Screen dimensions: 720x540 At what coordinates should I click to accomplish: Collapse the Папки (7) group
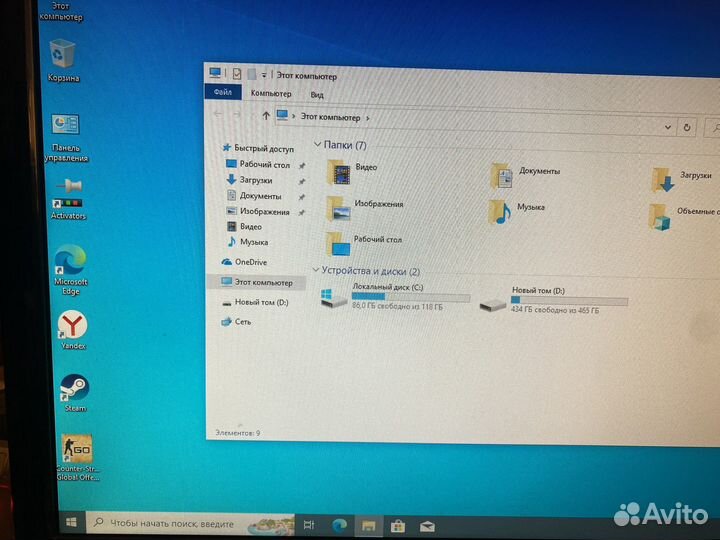(318, 145)
